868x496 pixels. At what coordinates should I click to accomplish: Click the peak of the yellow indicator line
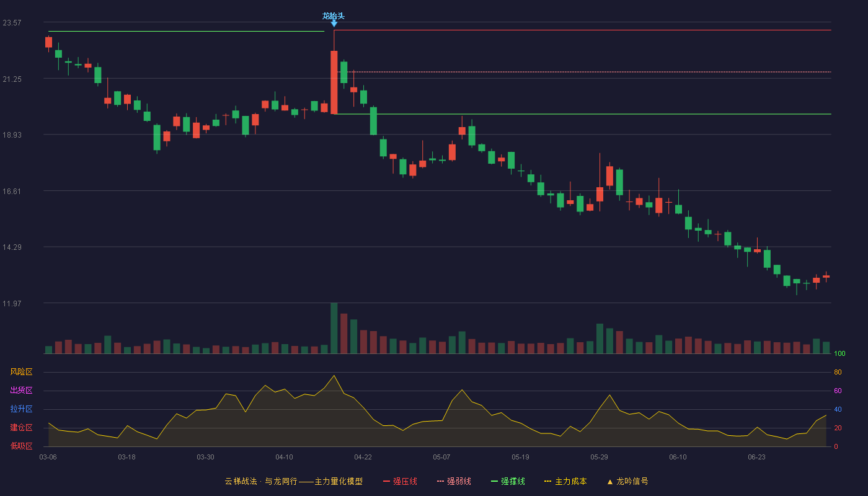click(334, 375)
